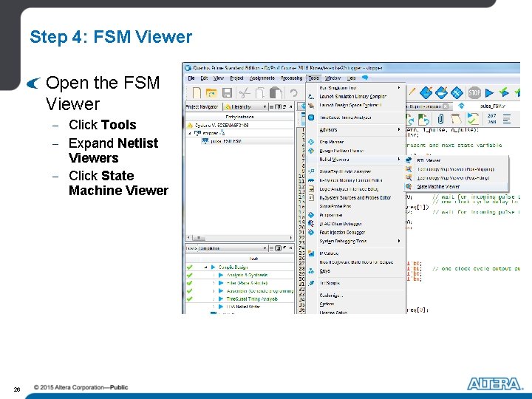Click the blue Start Compilation play icon
This screenshot has height=399, width=532.
[x=489, y=92]
